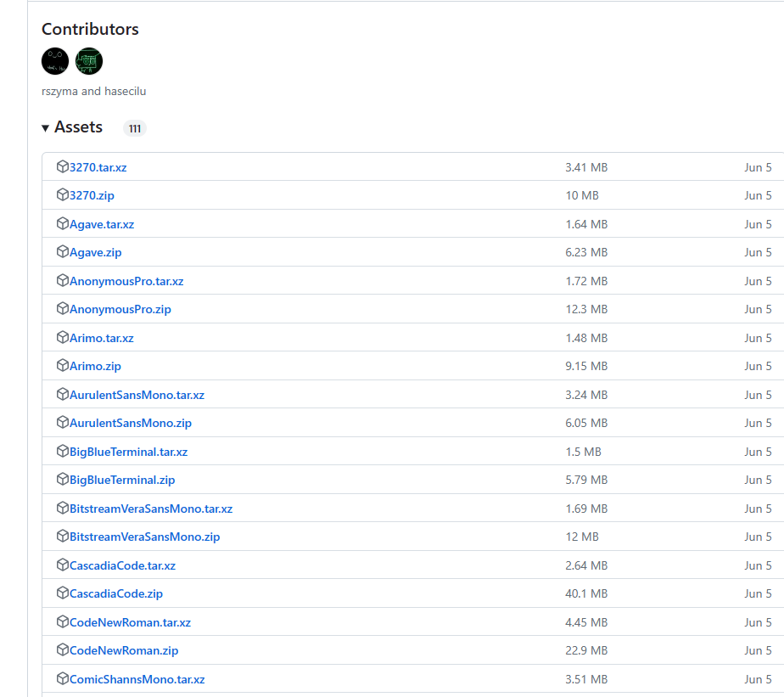Viewport: 784px width, 697px height.
Task: Click package icon beside AurulentSansMono.tar.xz
Action: [x=63, y=394]
